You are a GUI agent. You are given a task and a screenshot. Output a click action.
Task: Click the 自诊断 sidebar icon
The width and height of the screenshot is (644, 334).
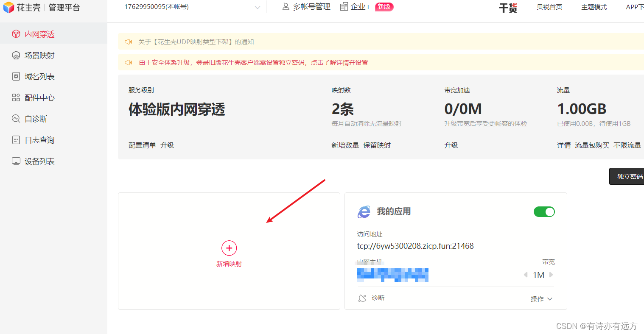point(16,119)
